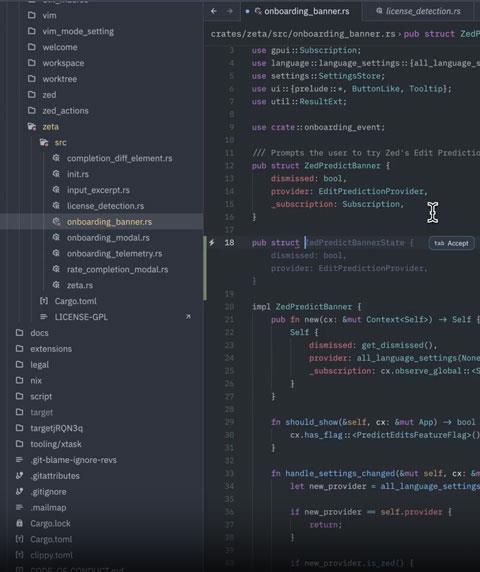Click the should_show function name
The width and height of the screenshot is (480, 572).
click(311, 422)
